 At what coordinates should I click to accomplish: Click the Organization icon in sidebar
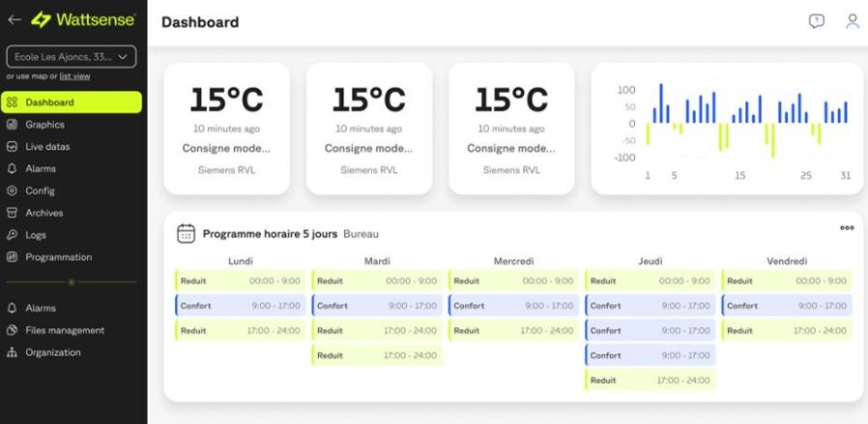[x=13, y=353]
